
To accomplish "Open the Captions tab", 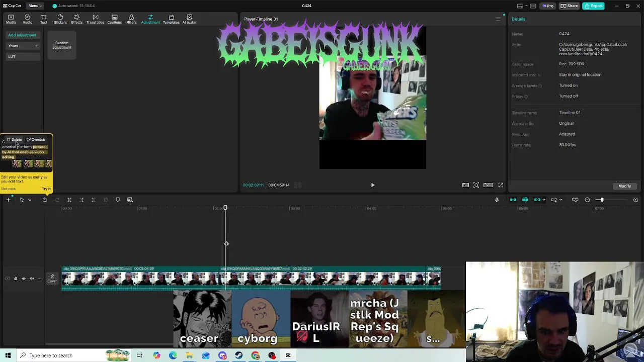I will (x=114, y=19).
